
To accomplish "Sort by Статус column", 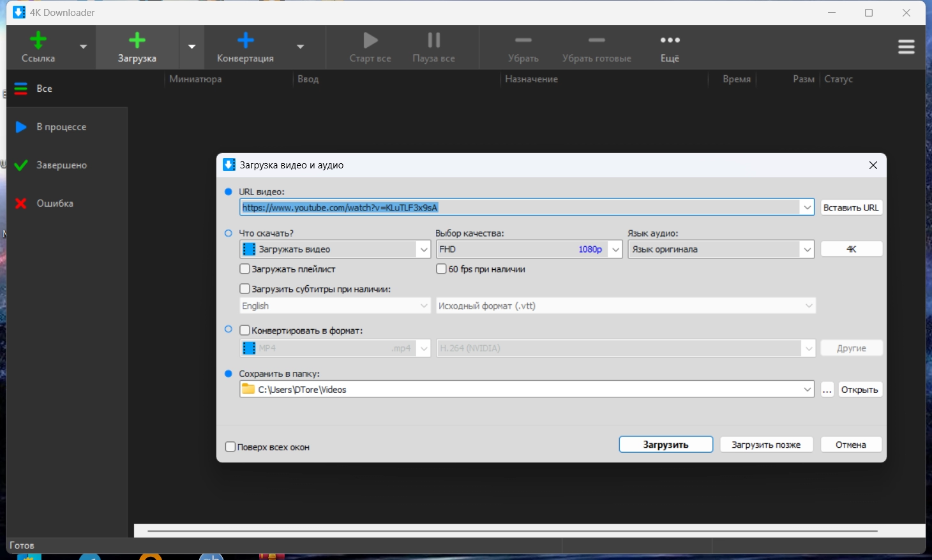I will 838,79.
